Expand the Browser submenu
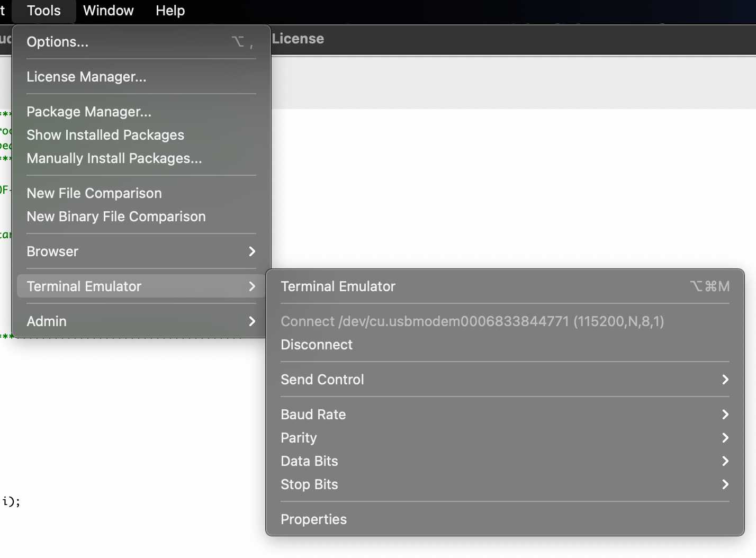The width and height of the screenshot is (756, 558). click(141, 251)
